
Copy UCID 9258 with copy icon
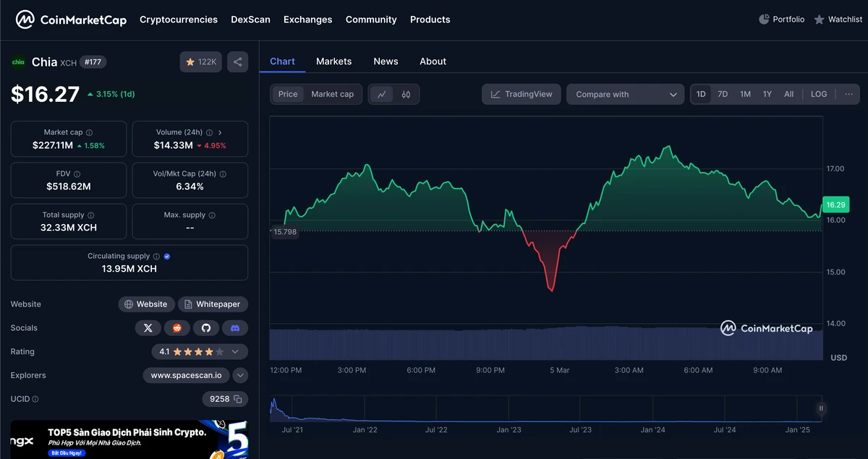[239, 399]
